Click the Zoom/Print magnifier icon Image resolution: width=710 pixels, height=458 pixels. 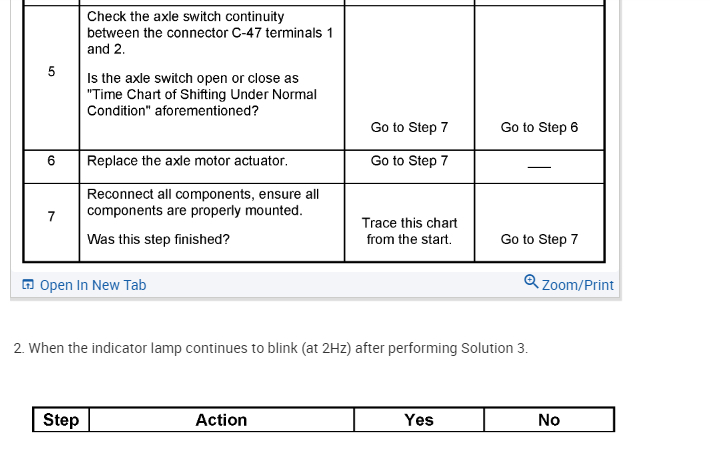[x=531, y=283]
